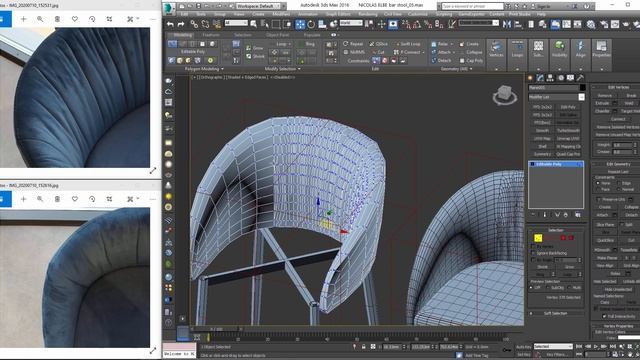Open the Workspace Default dropdown
The image size is (640, 360).
tap(258, 6)
